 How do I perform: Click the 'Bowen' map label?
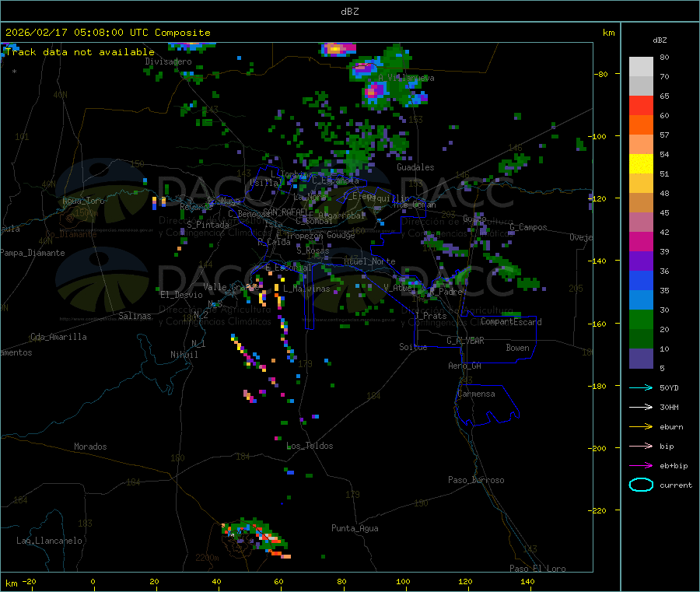[518, 348]
